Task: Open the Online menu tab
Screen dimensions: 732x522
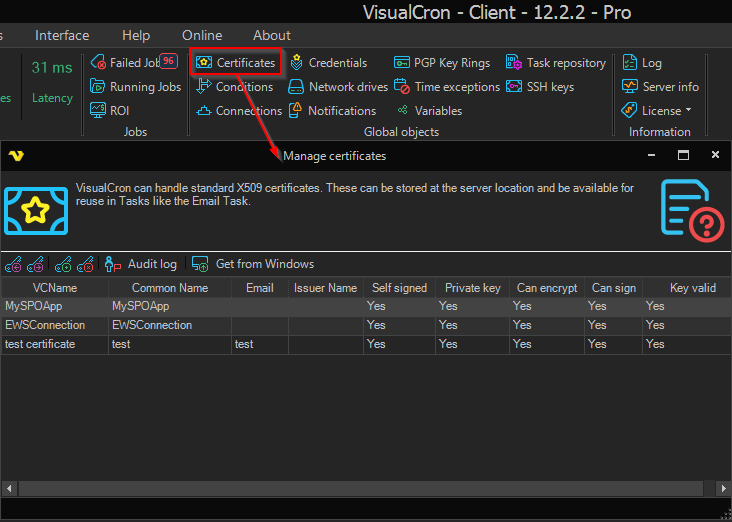Action: [202, 36]
